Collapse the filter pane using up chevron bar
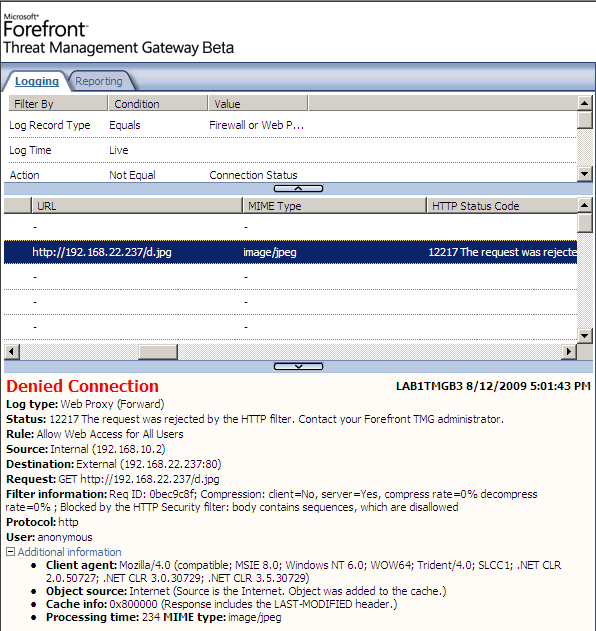The width and height of the screenshot is (596, 631). pyautogui.click(x=298, y=188)
